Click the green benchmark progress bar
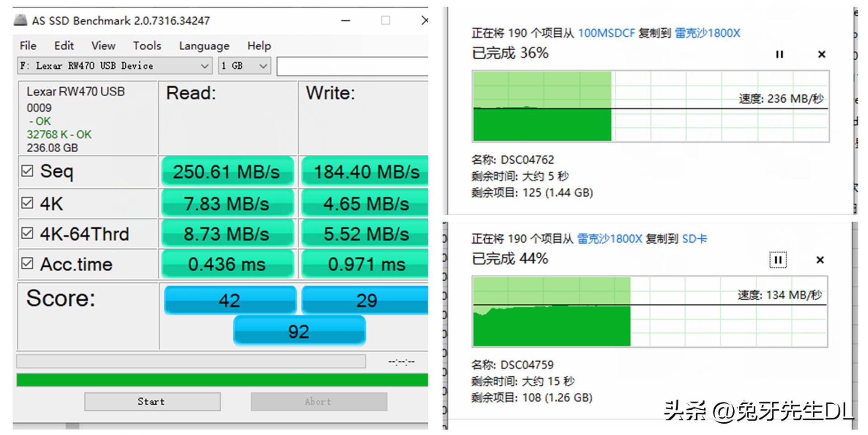 222,380
